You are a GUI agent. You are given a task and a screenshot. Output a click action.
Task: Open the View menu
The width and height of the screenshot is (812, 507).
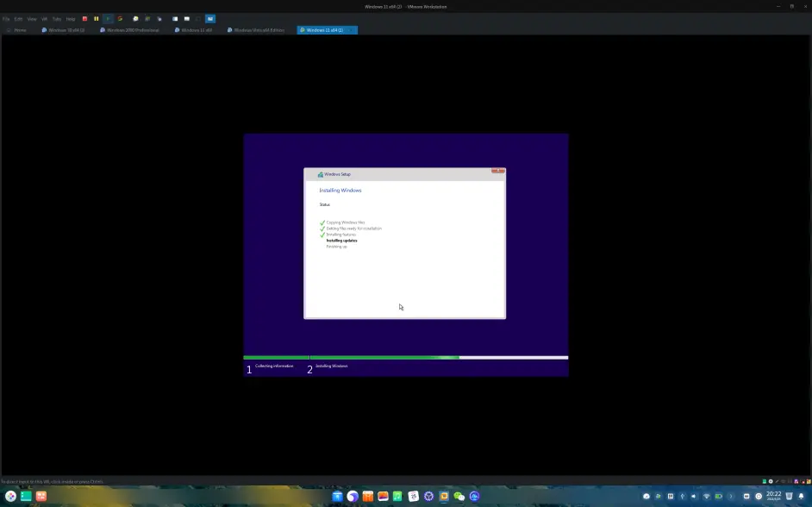(x=32, y=19)
